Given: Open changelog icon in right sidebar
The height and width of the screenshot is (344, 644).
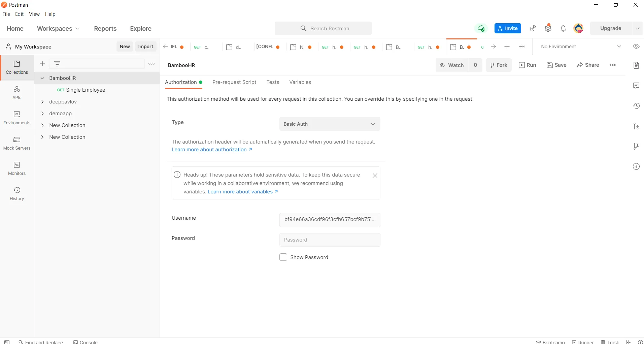Looking at the screenshot, I should coord(636,106).
